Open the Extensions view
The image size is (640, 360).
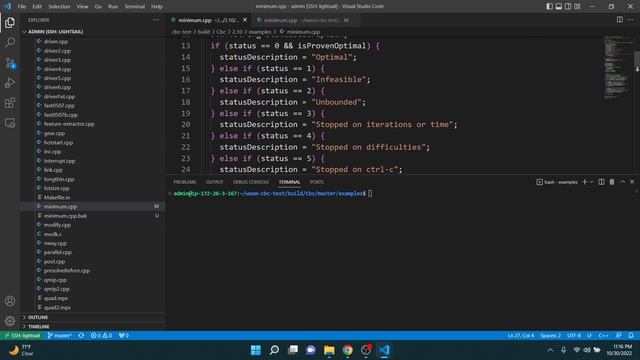[x=10, y=103]
